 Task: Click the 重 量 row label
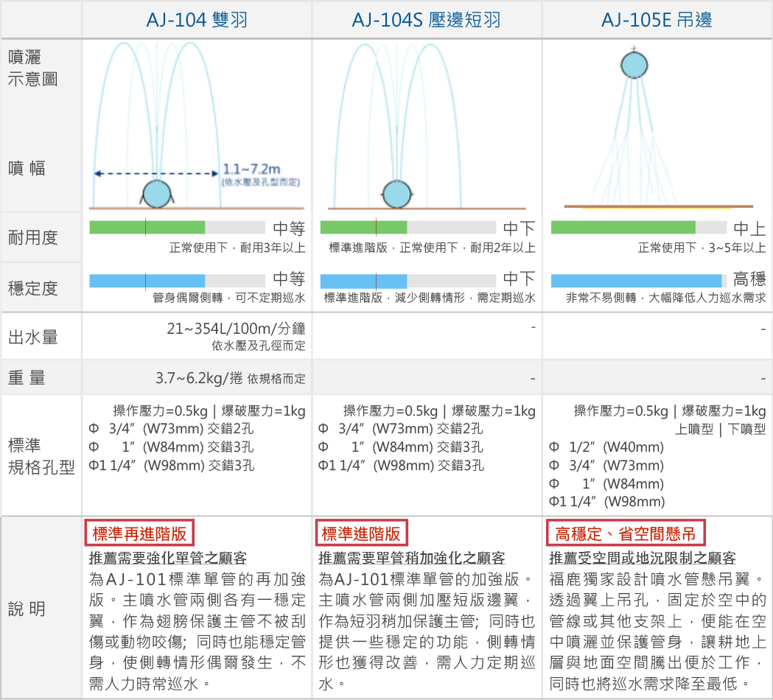[x=27, y=377]
